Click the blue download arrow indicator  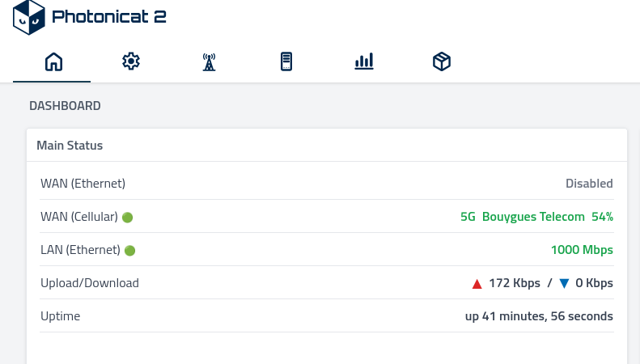coord(564,284)
